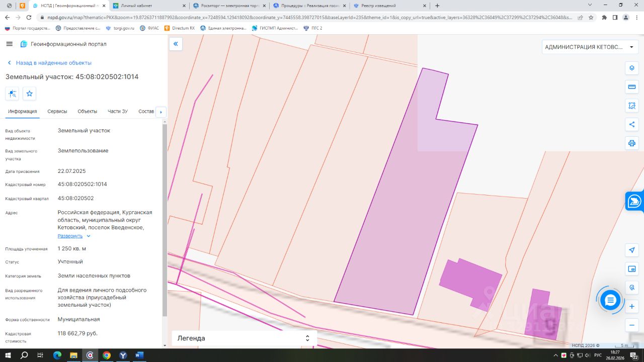
Task: Share the current map view
Action: click(632, 124)
